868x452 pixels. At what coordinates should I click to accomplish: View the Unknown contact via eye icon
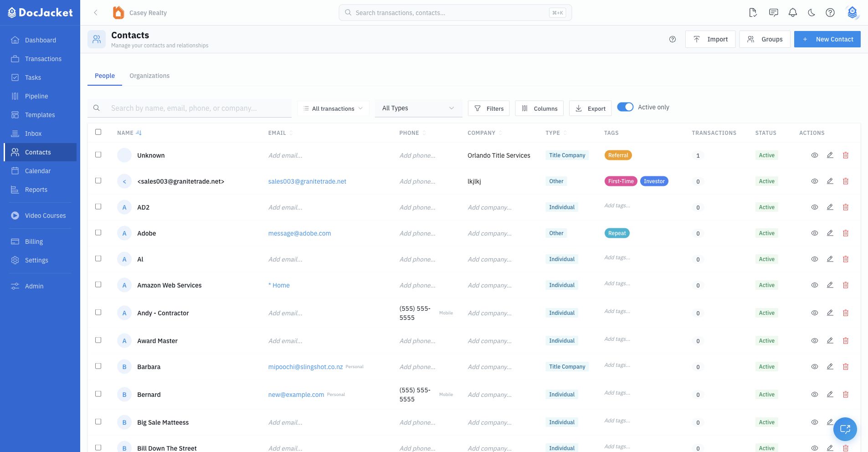tap(815, 155)
